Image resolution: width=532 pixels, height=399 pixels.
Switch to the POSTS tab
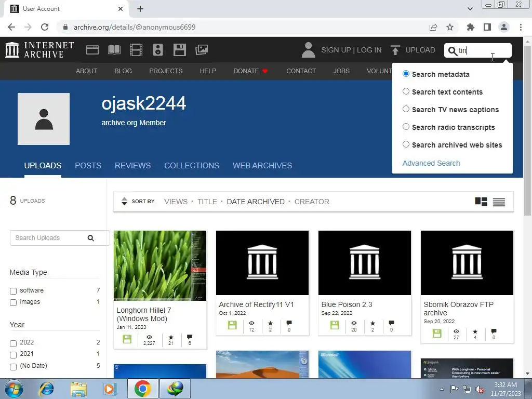click(88, 166)
